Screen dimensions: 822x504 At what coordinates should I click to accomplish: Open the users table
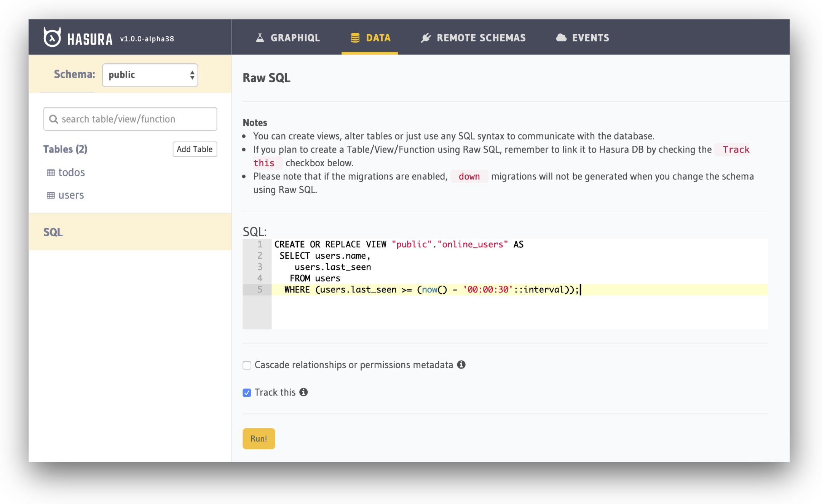(71, 195)
